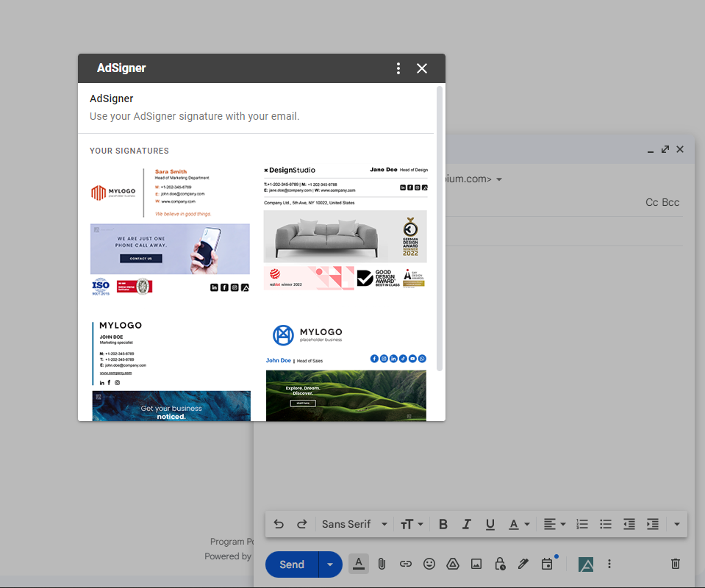Select the John Doe Head of Sales signature
The image size is (705, 588).
[x=346, y=371]
